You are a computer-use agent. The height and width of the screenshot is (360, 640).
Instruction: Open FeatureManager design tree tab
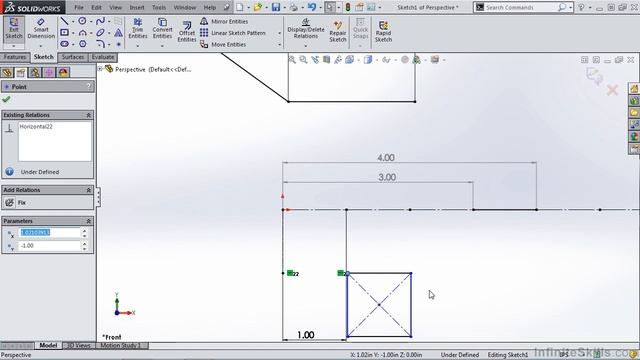pyautogui.click(x=7, y=73)
